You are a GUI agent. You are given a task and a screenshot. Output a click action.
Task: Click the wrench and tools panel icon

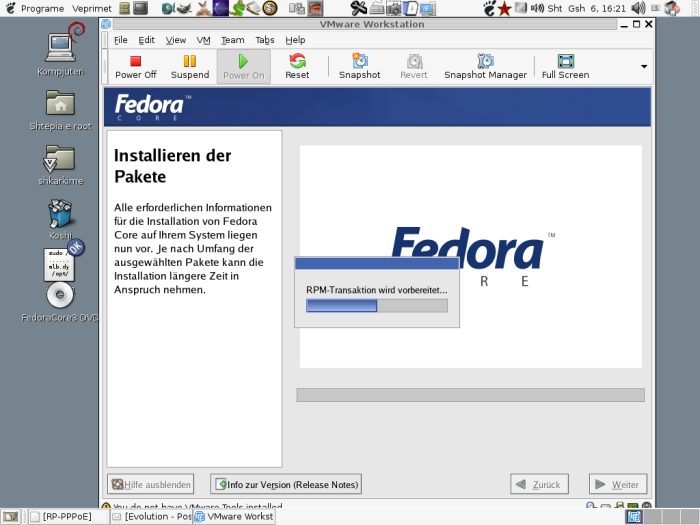coord(358,8)
